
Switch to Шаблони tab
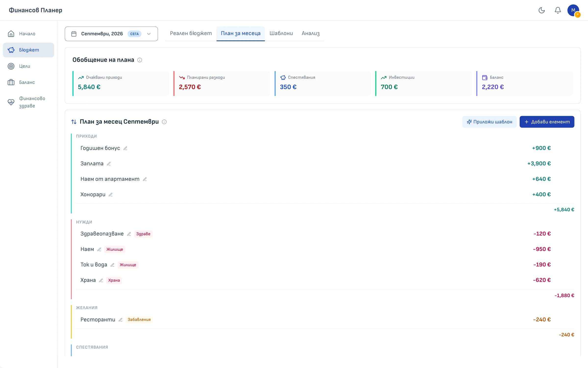pyautogui.click(x=281, y=33)
